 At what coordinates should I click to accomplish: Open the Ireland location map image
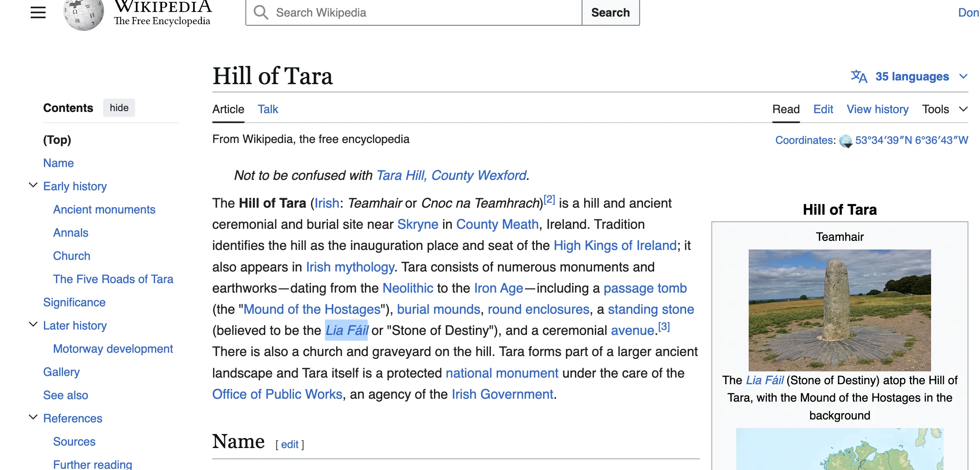(839, 450)
